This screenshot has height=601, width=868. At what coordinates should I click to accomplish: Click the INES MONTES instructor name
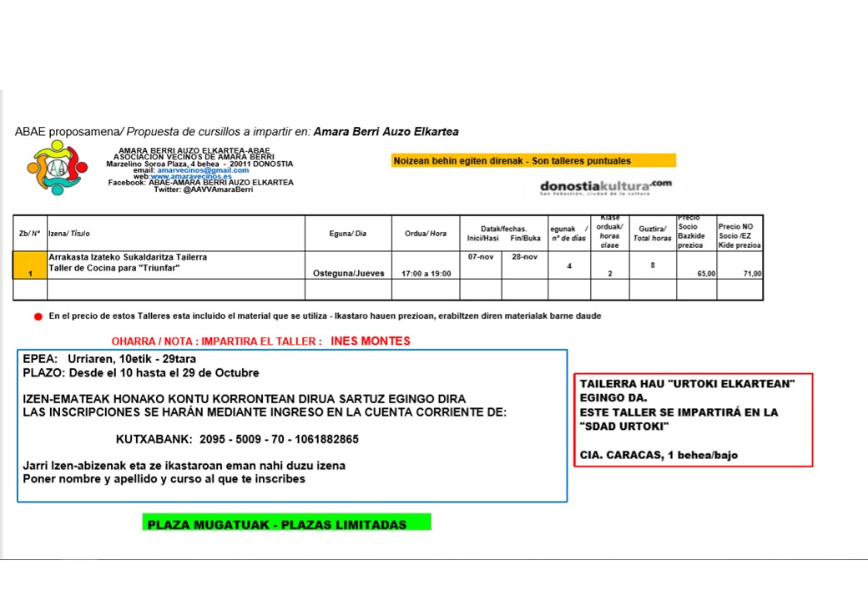click(370, 341)
